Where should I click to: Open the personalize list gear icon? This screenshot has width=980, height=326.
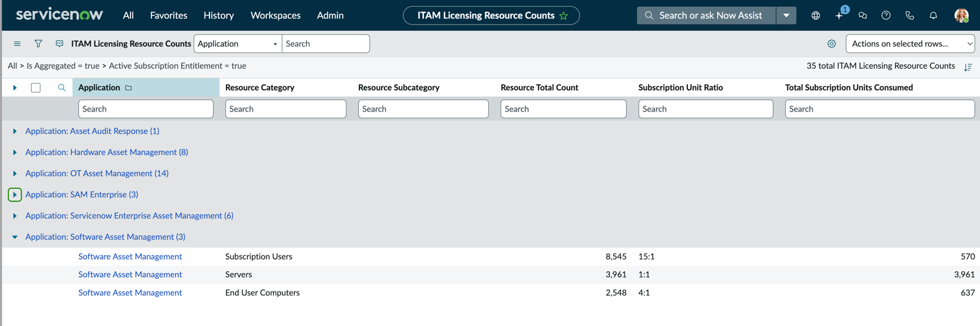[x=831, y=44]
